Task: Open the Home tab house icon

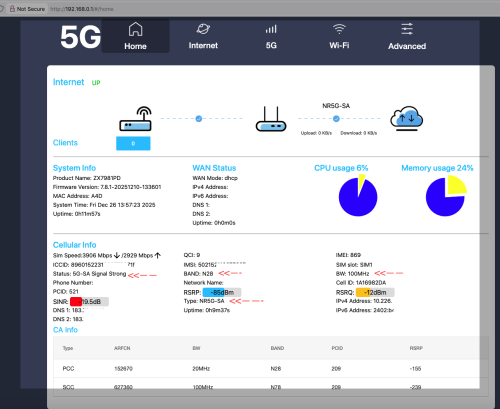Action: click(x=135, y=29)
